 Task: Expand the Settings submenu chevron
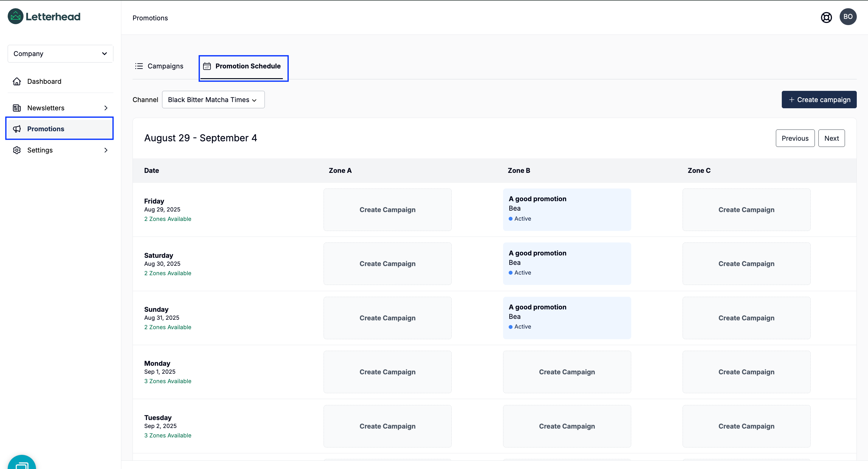[106, 150]
